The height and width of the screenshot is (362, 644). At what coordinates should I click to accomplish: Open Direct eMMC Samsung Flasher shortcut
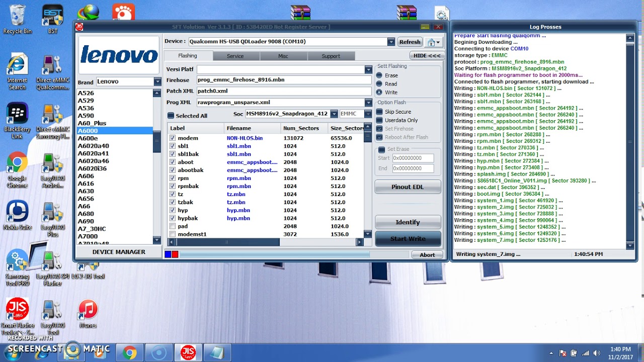53,121
